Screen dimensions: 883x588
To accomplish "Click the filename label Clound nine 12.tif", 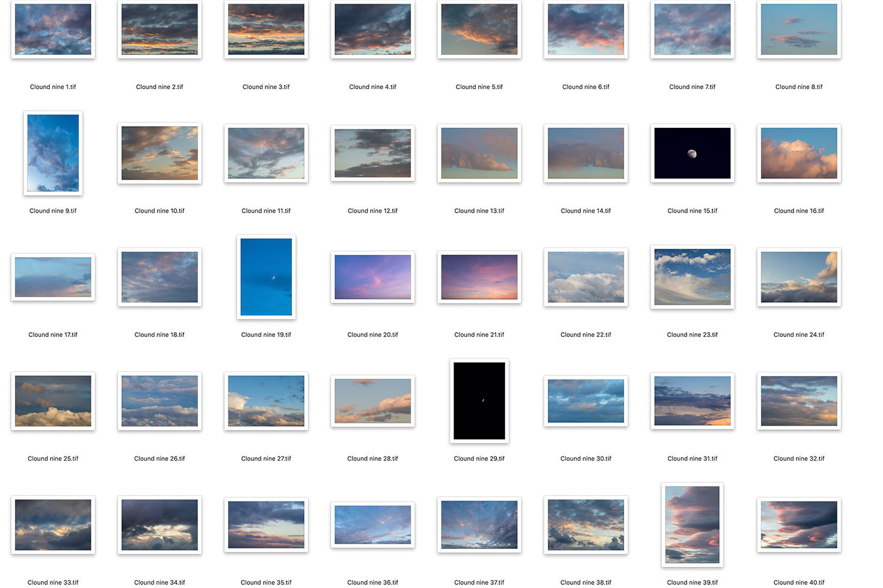I will coord(372,211).
